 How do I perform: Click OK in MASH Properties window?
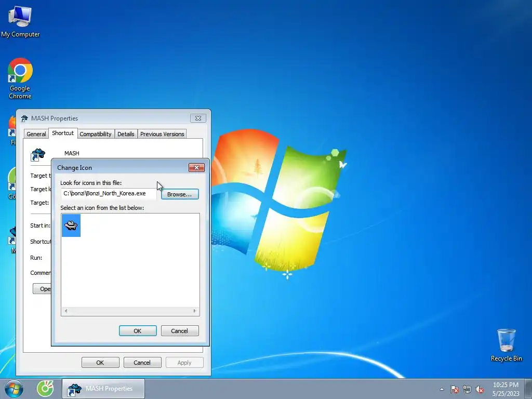[x=100, y=362]
